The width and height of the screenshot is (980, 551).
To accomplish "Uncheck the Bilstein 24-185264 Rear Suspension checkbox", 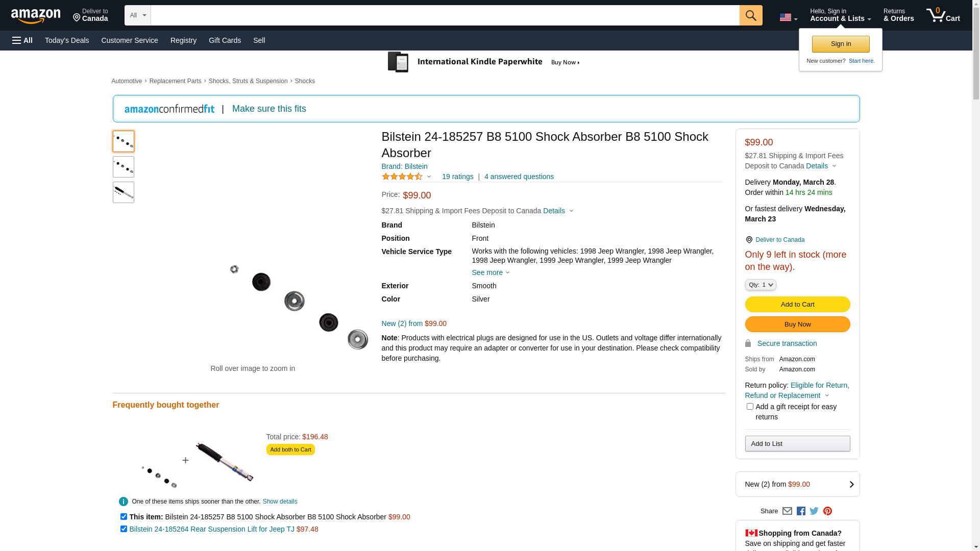I will pos(124,529).
